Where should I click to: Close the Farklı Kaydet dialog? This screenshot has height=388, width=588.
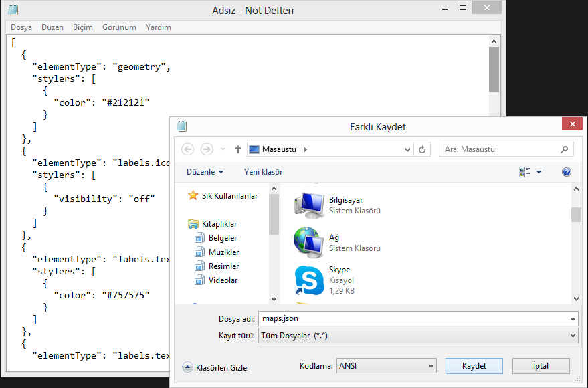572,124
